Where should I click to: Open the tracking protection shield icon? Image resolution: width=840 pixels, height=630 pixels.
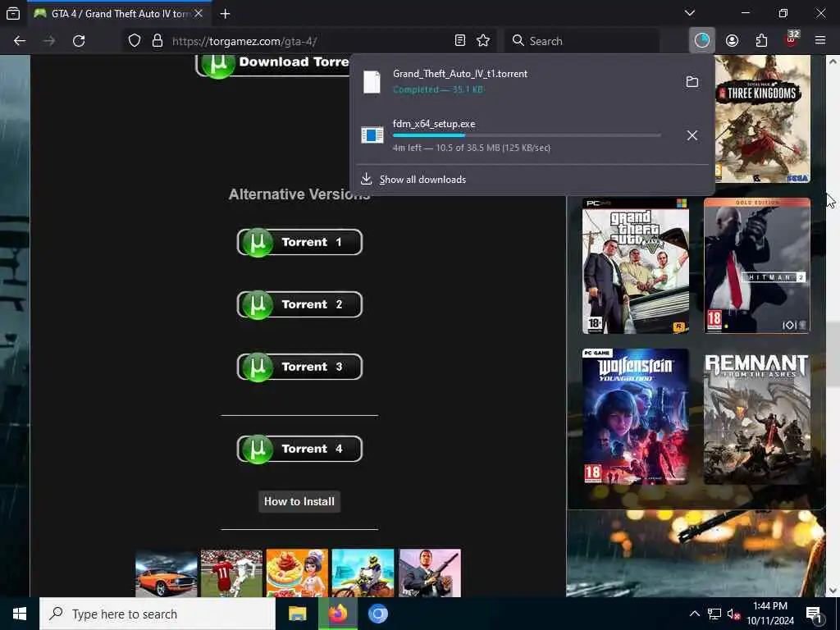pos(135,41)
